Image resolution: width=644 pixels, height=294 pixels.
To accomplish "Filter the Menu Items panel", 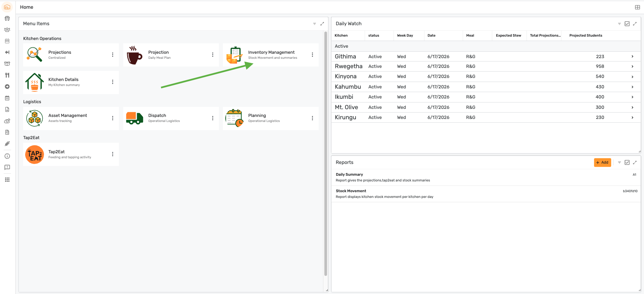I will pos(314,24).
